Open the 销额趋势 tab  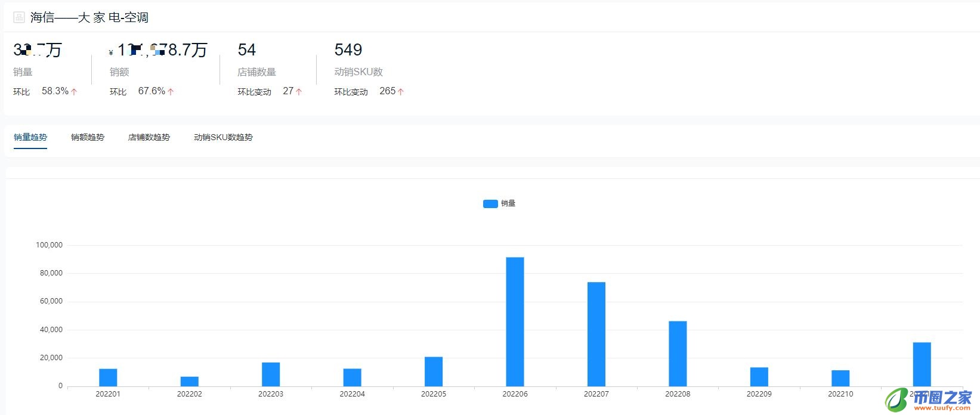(x=88, y=137)
